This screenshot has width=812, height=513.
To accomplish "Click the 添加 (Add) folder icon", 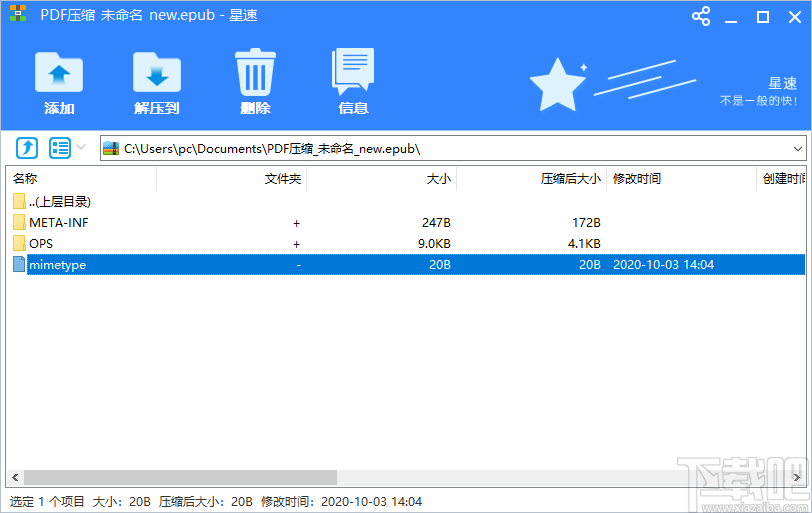I will [x=59, y=72].
